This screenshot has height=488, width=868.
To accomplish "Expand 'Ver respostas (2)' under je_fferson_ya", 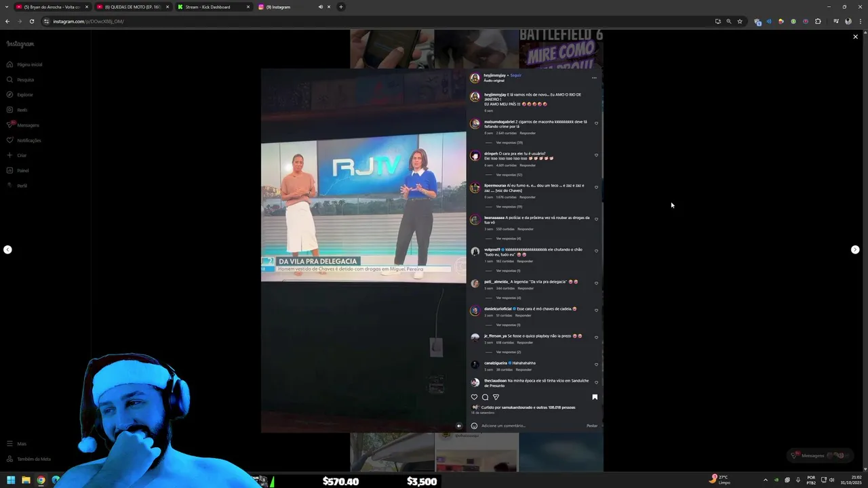I will click(x=508, y=352).
